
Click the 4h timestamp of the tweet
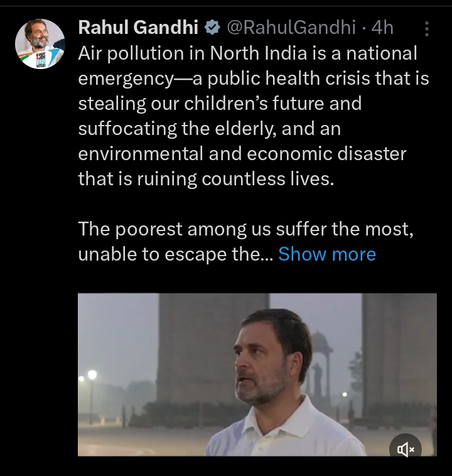point(382,28)
